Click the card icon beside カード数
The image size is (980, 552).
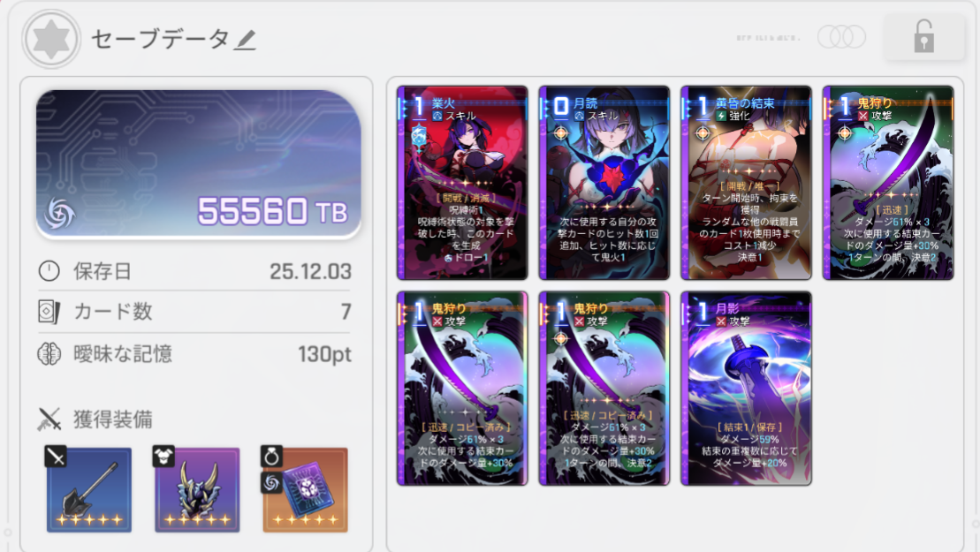(49, 312)
